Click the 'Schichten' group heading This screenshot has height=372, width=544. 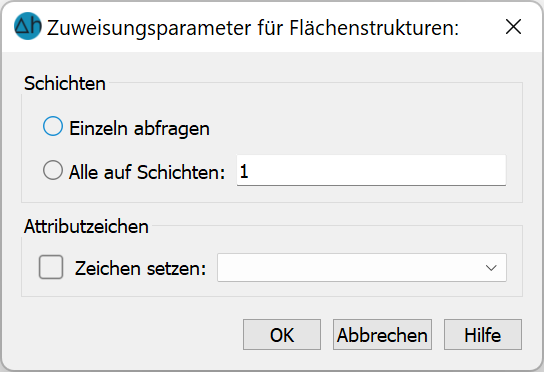point(65,84)
